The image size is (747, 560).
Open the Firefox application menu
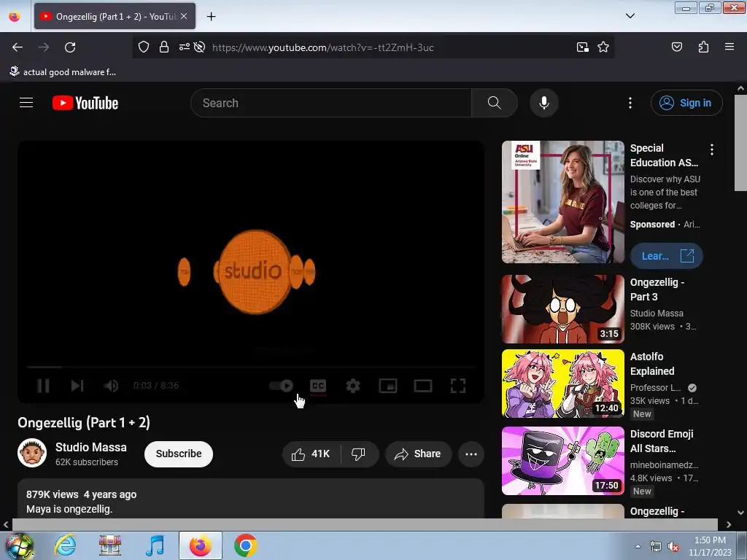pos(729,47)
